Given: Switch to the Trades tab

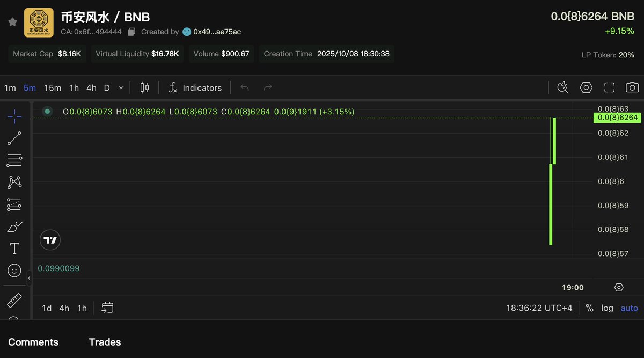Looking at the screenshot, I should tap(105, 342).
